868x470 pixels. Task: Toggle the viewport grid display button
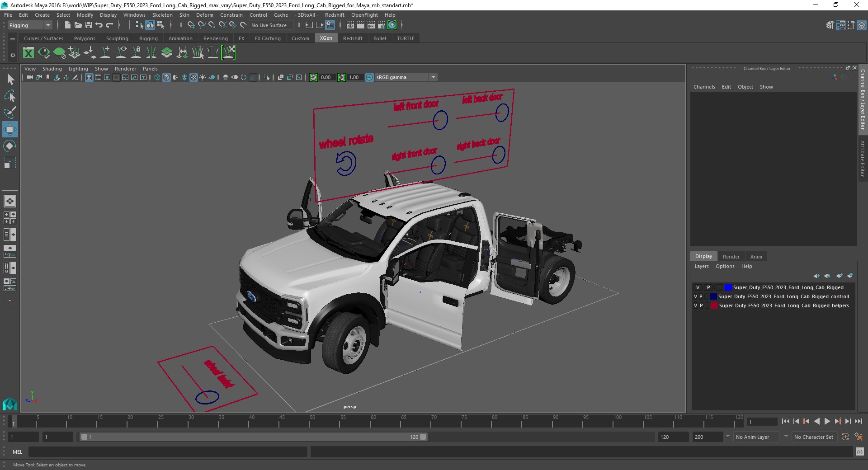tap(89, 77)
